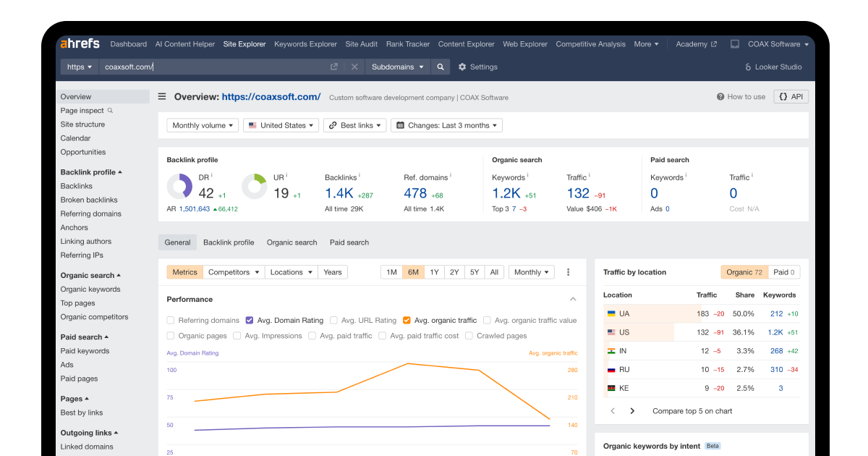This screenshot has height=456, width=868.
Task: Enable Avg. paid traffic checkbox
Action: [x=312, y=336]
